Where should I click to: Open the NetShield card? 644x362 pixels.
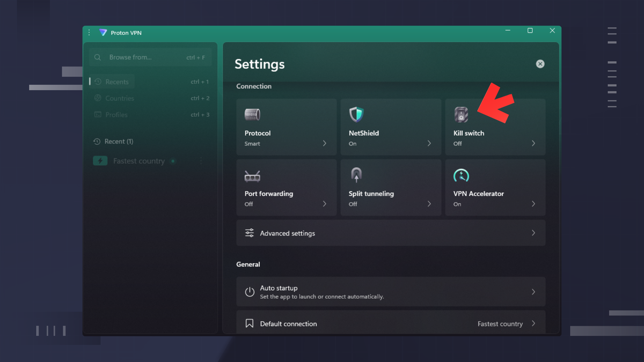click(x=391, y=127)
